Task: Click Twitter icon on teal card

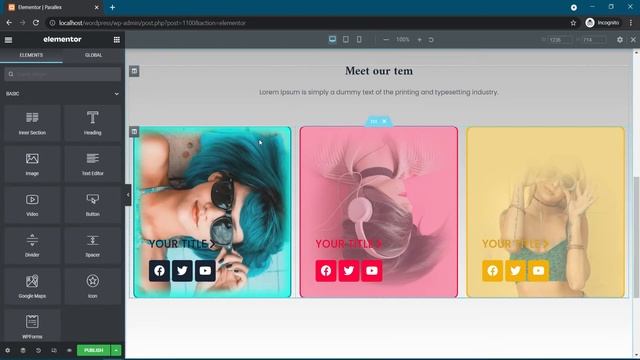Action: point(182,271)
